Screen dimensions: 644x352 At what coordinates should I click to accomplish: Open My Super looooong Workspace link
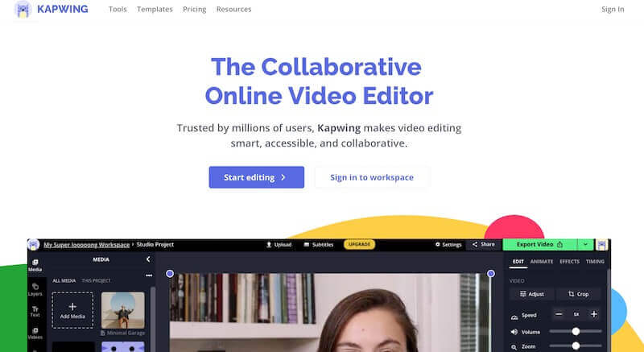[86, 244]
